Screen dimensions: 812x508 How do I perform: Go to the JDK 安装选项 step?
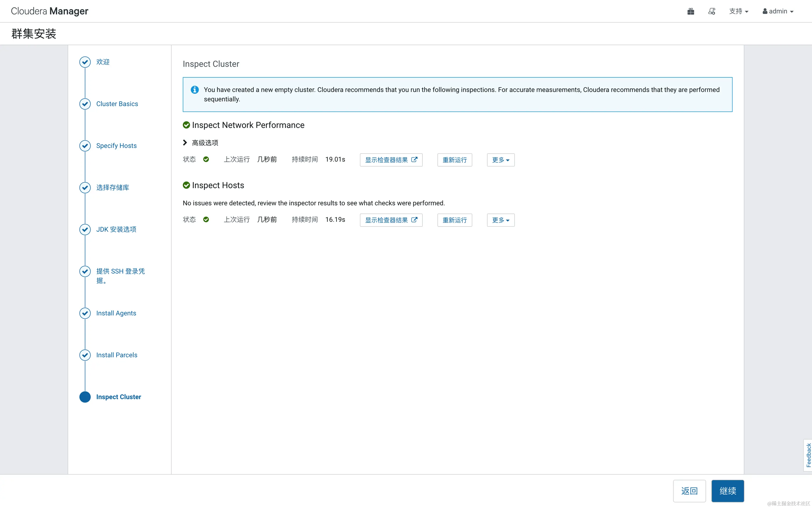(x=116, y=230)
